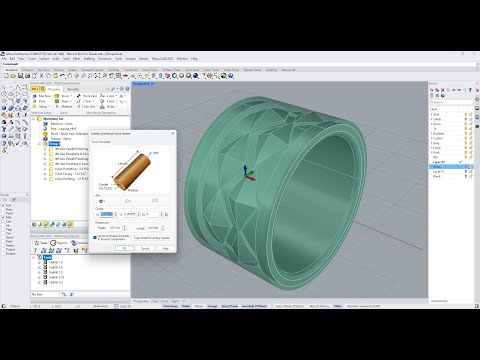Click the pick center point arrow button
480x360 pixels.
(166, 214)
